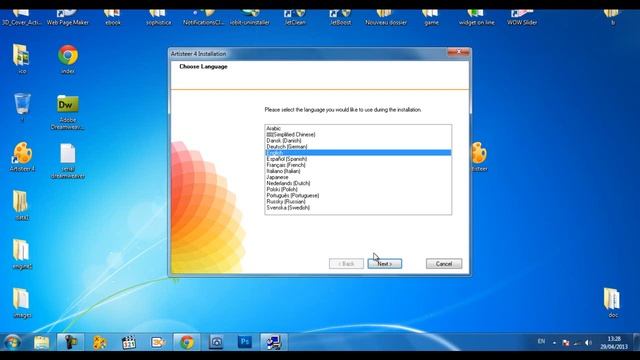Screen dimensions: 640x360
Task: Open the JetClean desktop shortcut
Action: click(x=295, y=18)
